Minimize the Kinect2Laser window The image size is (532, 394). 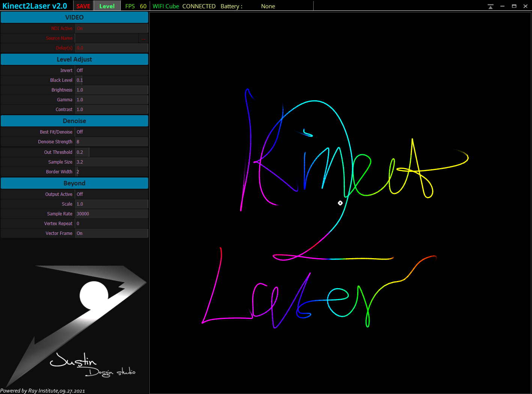point(502,6)
